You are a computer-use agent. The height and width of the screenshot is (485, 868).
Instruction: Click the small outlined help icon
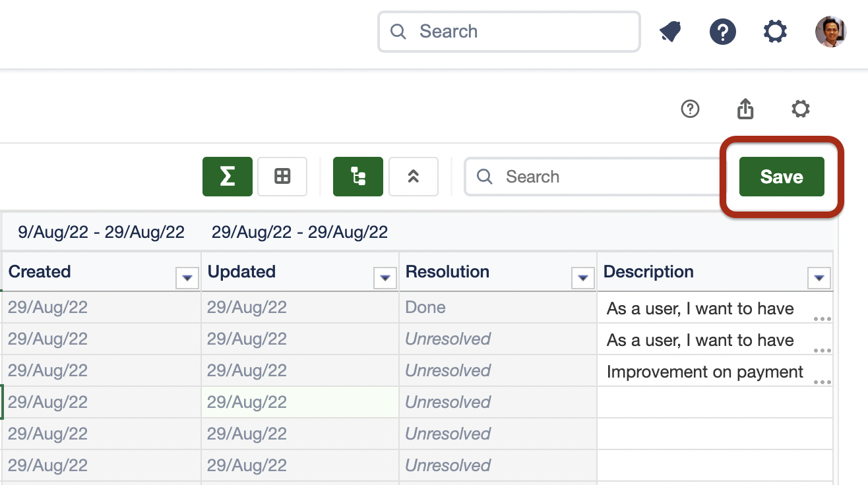tap(690, 109)
